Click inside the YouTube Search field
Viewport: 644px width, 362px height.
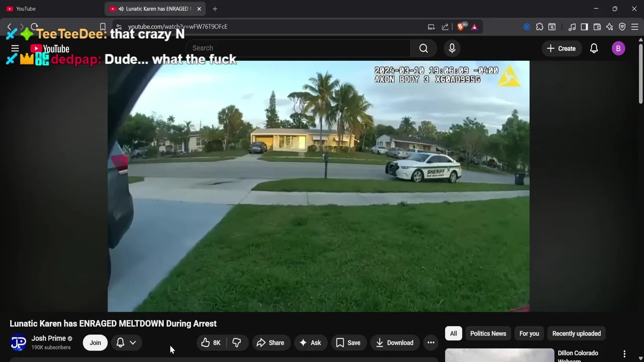click(298, 48)
